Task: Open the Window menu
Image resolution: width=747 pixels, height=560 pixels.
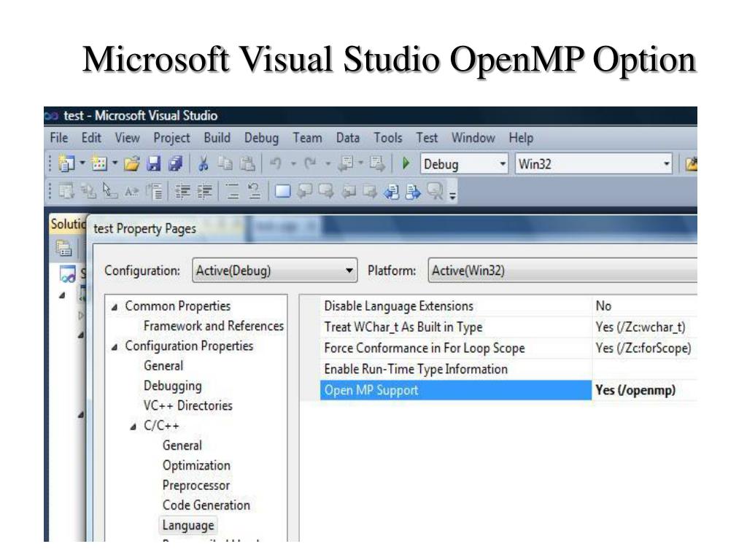Action: [x=473, y=138]
